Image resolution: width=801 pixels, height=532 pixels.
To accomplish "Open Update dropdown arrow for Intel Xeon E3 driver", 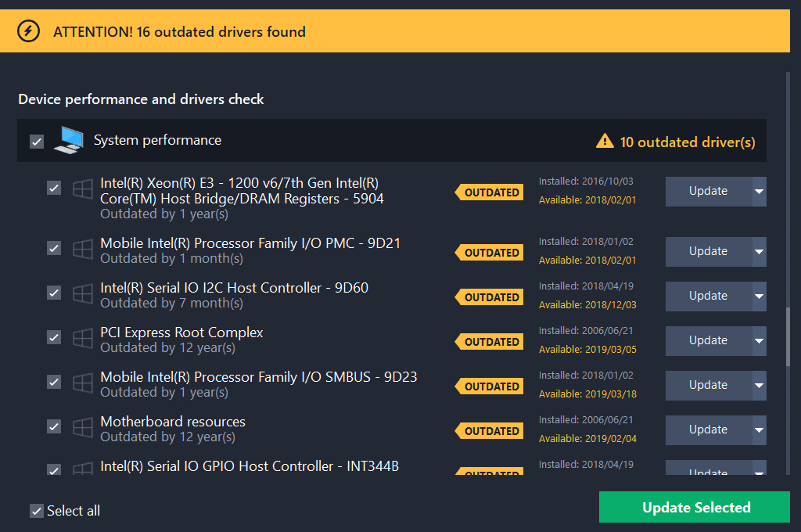I will (x=759, y=192).
